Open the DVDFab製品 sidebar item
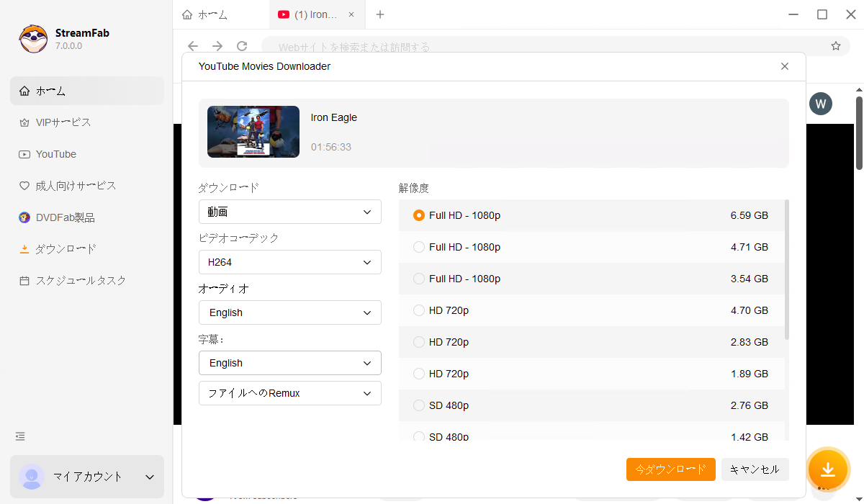 click(x=65, y=217)
